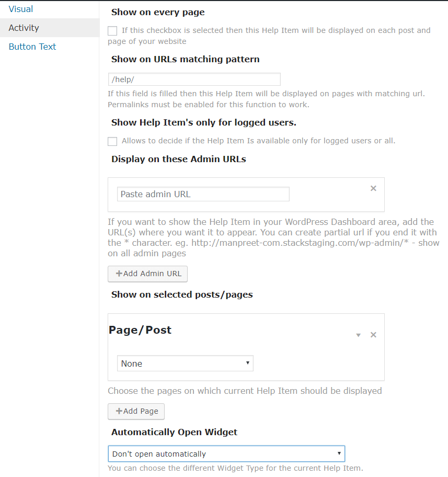Open the Page/Post dropdown showing None
The width and height of the screenshot is (448, 477).
185,364
